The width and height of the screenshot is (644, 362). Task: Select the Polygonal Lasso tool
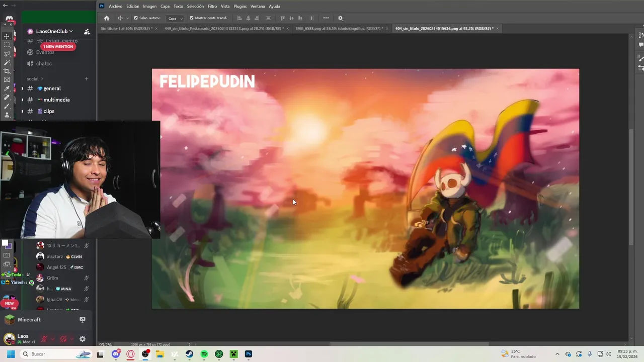[7, 53]
